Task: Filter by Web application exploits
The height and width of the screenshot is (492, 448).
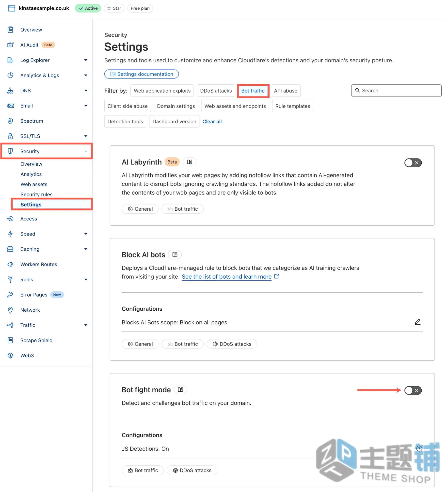Action: point(162,91)
